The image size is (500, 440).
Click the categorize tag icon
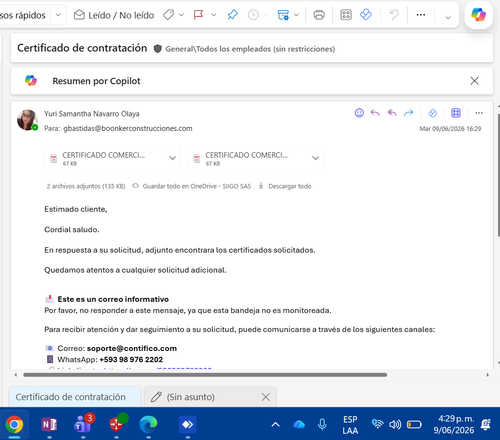168,15
